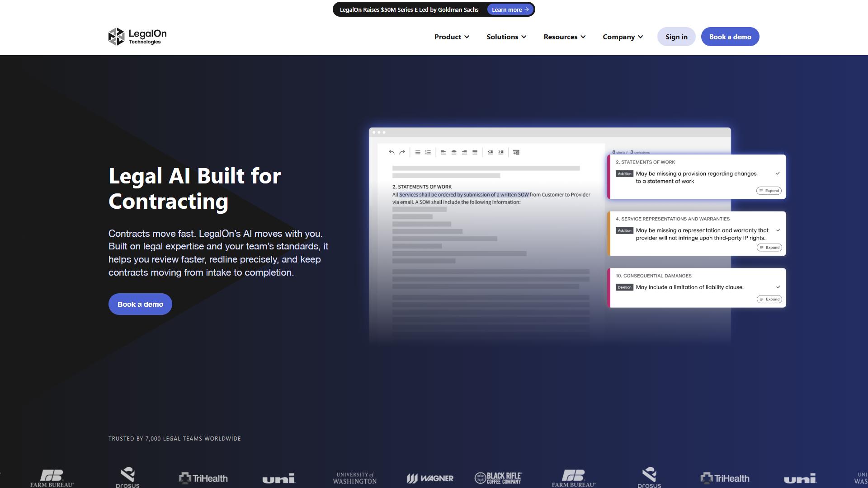Click the '2. STATEMENTS OF WORK' heading in the document

click(x=422, y=187)
